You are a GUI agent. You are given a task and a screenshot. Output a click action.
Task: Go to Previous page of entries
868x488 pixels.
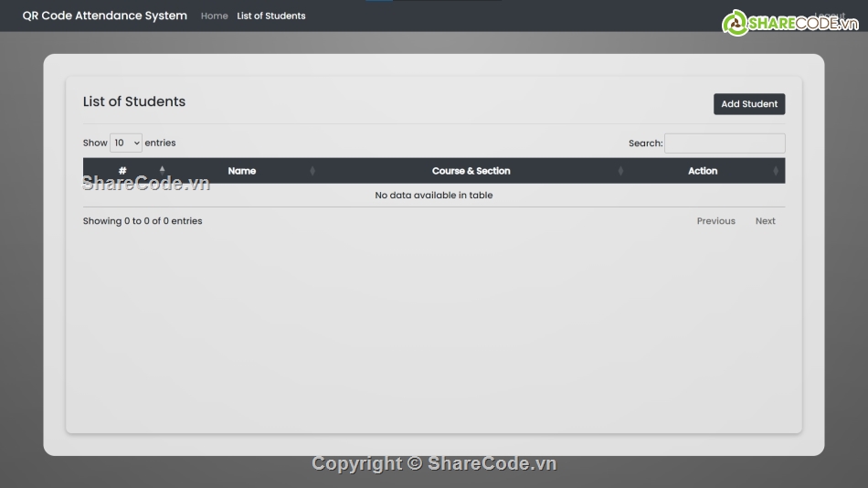point(715,221)
